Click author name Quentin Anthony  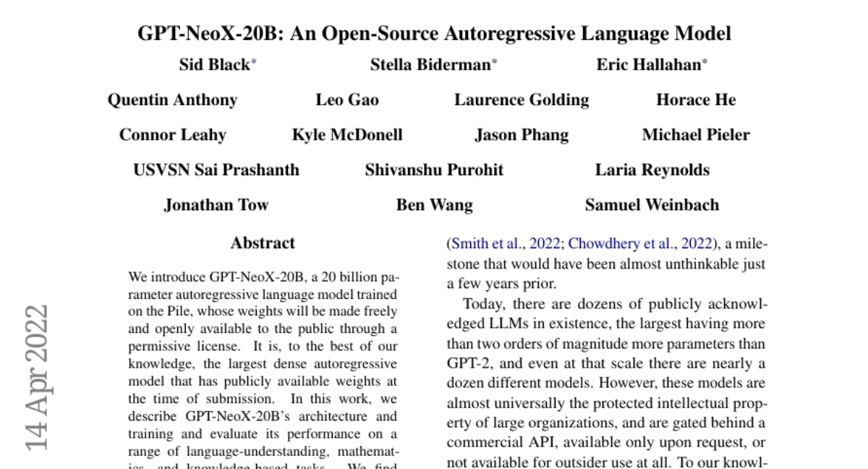[172, 100]
